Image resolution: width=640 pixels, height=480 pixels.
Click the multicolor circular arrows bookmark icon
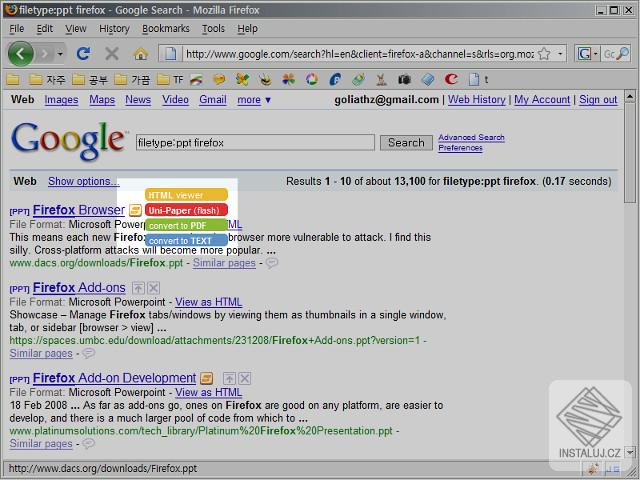(312, 80)
